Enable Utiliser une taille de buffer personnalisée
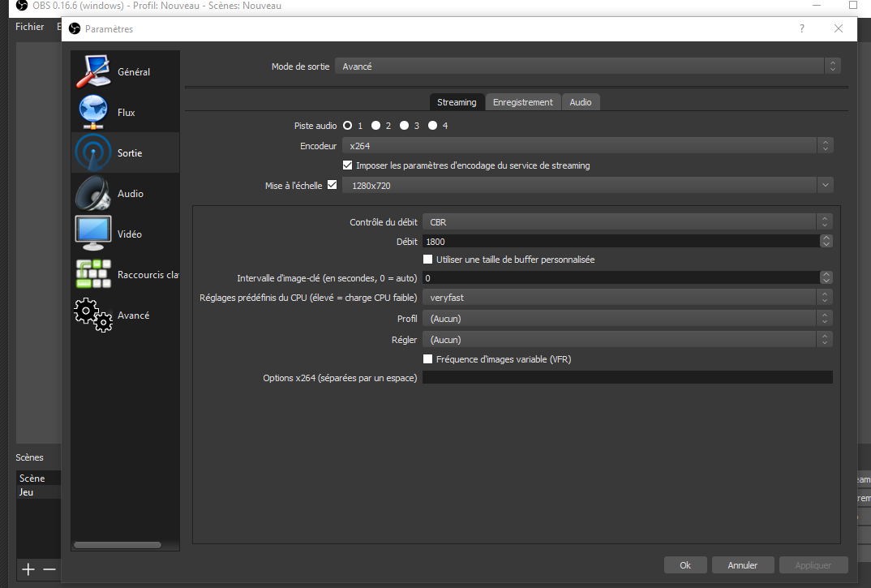The width and height of the screenshot is (871, 588). click(427, 259)
